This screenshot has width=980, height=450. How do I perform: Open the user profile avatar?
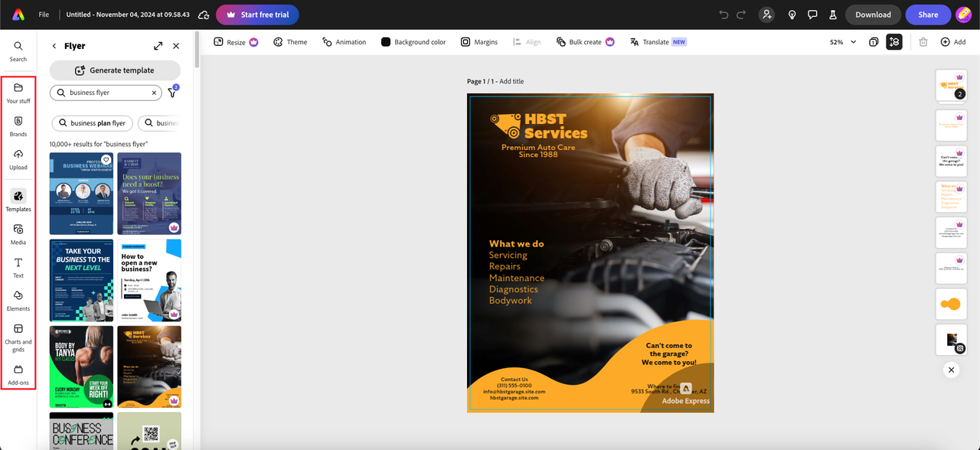pyautogui.click(x=964, y=15)
